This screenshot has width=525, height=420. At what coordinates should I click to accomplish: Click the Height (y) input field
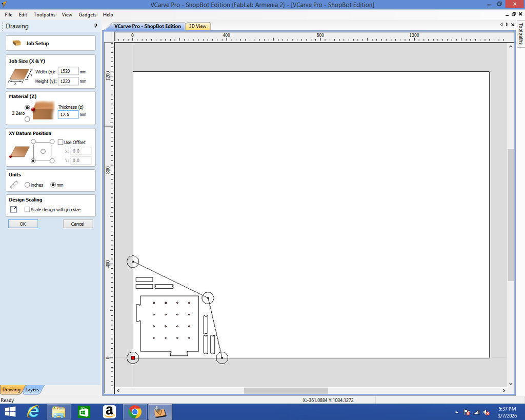point(68,81)
